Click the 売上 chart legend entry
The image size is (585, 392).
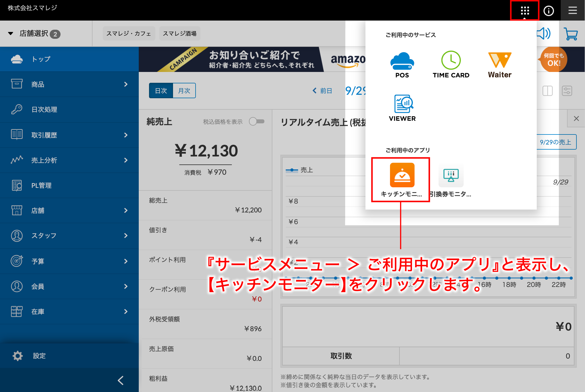click(x=299, y=170)
